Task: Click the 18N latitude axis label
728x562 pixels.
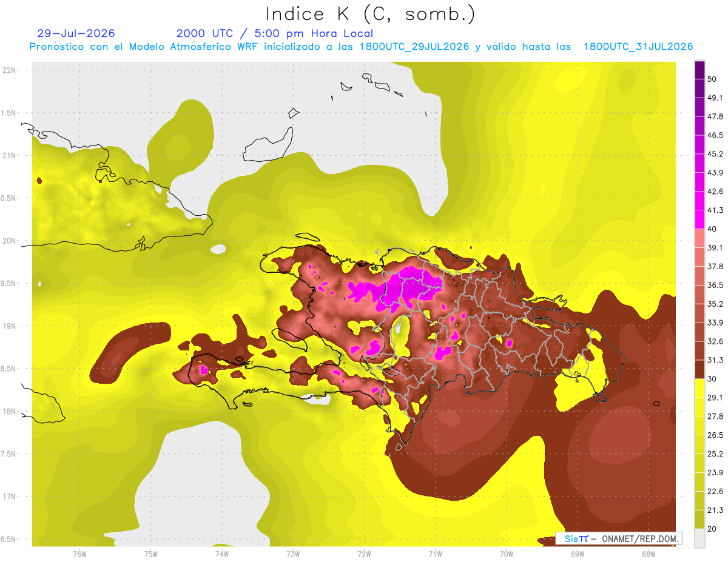Action: coord(9,411)
